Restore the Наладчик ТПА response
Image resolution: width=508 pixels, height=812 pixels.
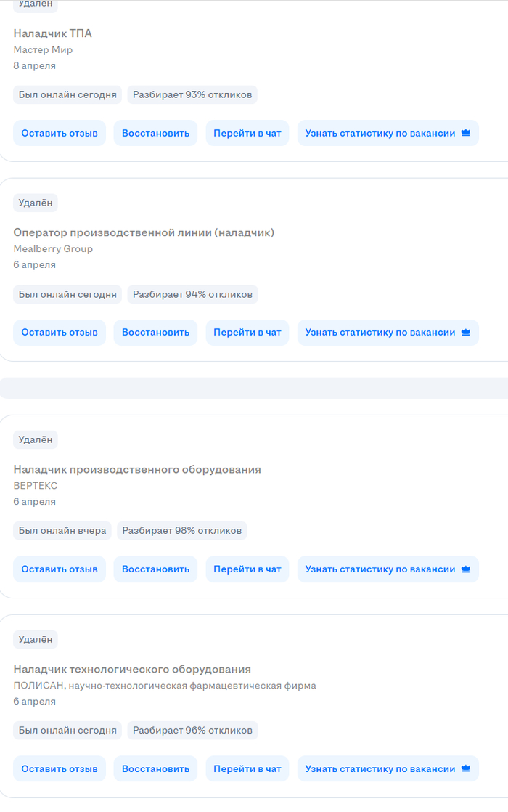[x=156, y=133]
